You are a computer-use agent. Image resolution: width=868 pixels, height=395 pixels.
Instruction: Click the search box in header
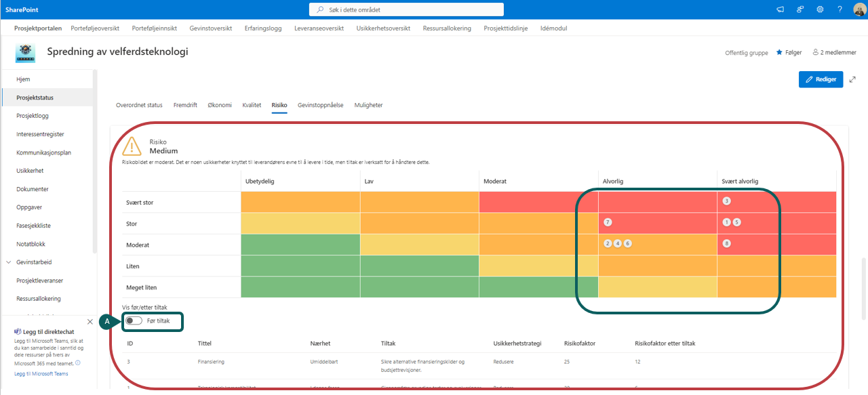(407, 9)
